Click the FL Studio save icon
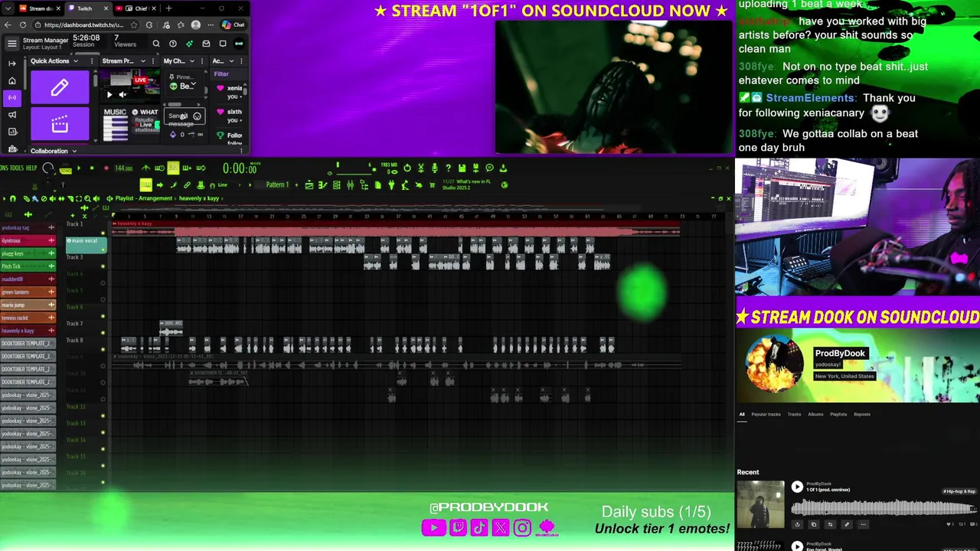The width and height of the screenshot is (980, 551). click(x=462, y=168)
